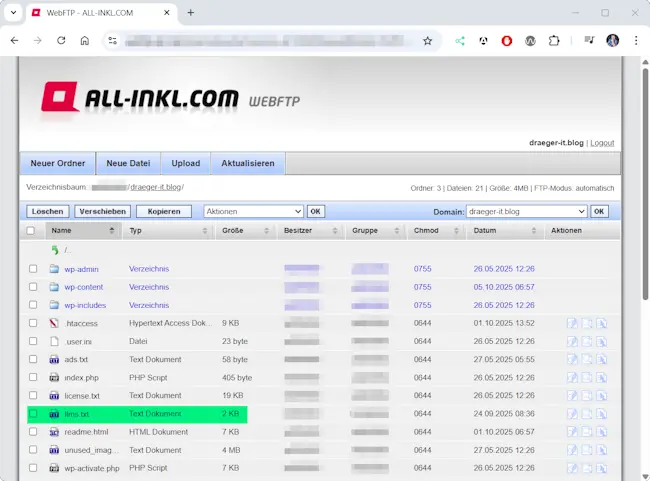Click the red Opera extension icon
The width and height of the screenshot is (650, 481).
coord(507,41)
